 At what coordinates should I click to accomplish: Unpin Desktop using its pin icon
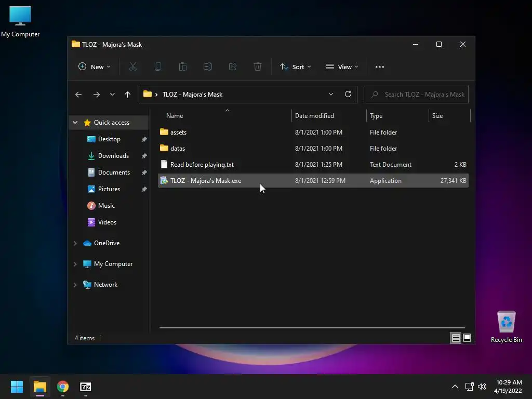point(144,139)
